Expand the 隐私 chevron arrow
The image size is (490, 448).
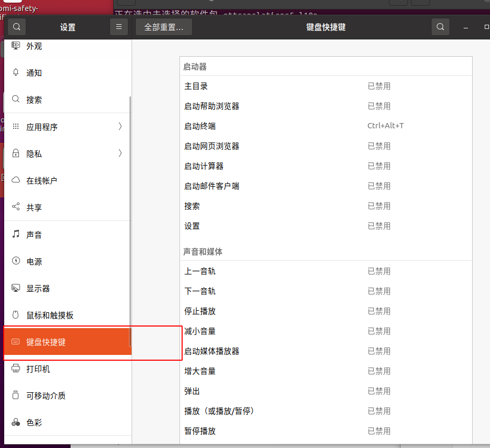click(121, 154)
